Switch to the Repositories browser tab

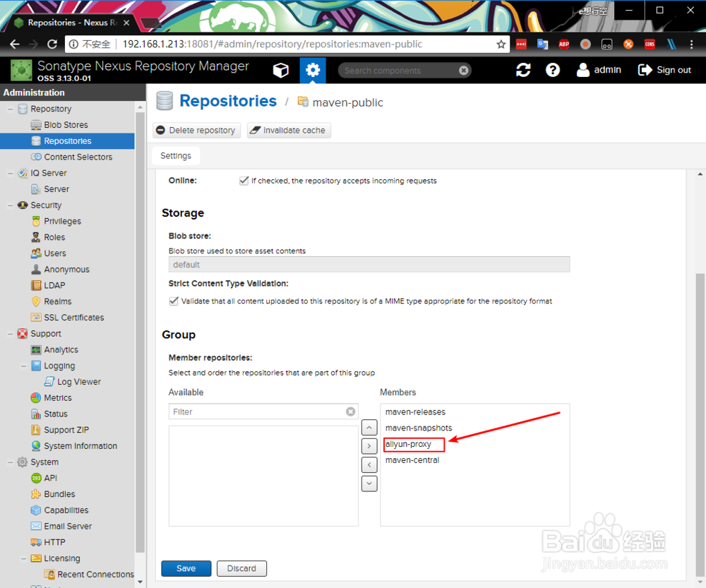pos(72,23)
